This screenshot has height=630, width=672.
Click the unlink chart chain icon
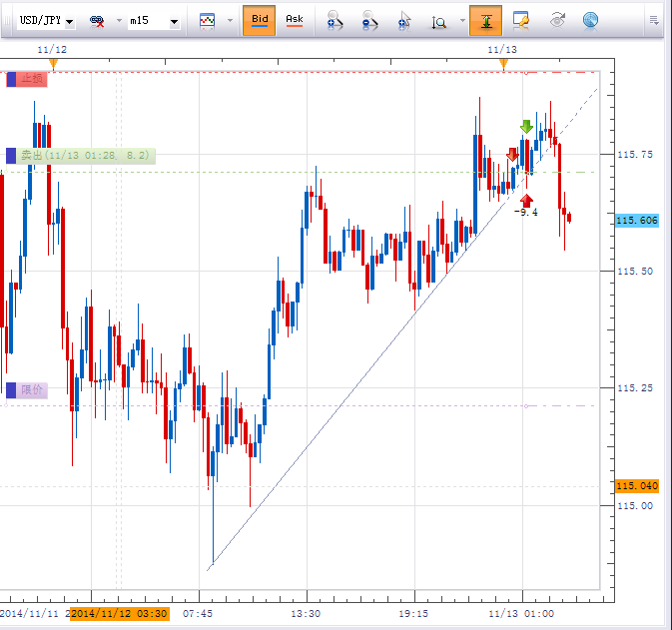(97, 21)
